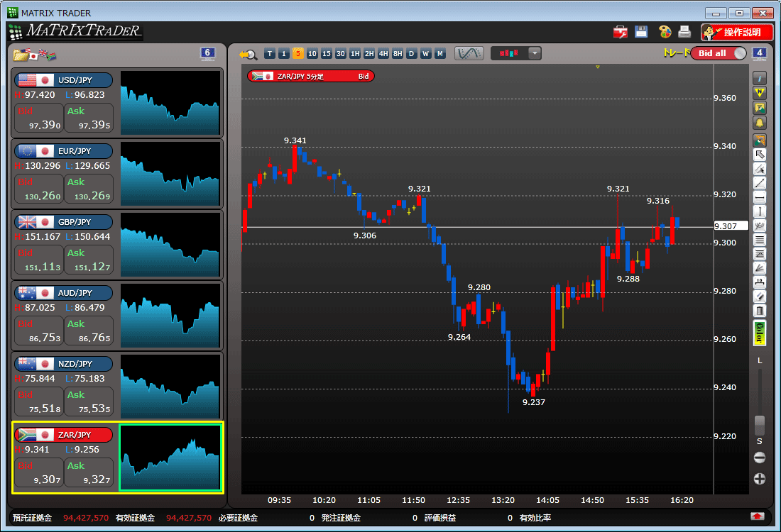781x532 pixels.
Task: Select the EUR/JPY currency pair header
Action: point(63,151)
